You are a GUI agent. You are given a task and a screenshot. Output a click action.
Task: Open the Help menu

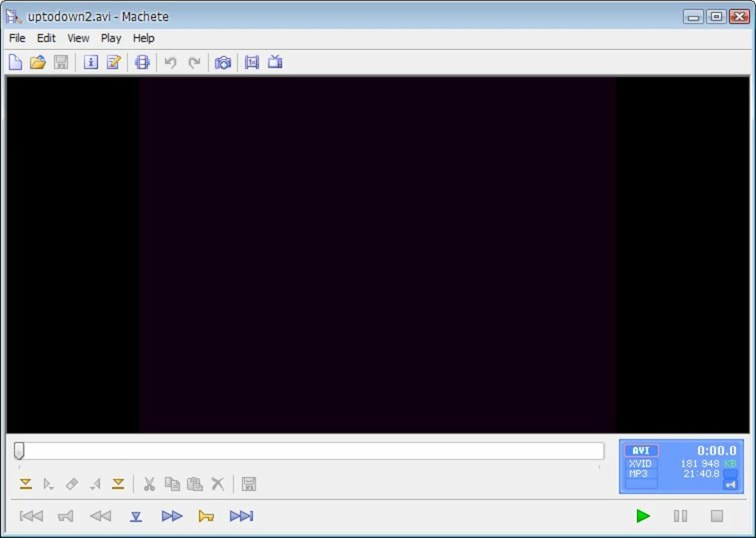(x=144, y=38)
